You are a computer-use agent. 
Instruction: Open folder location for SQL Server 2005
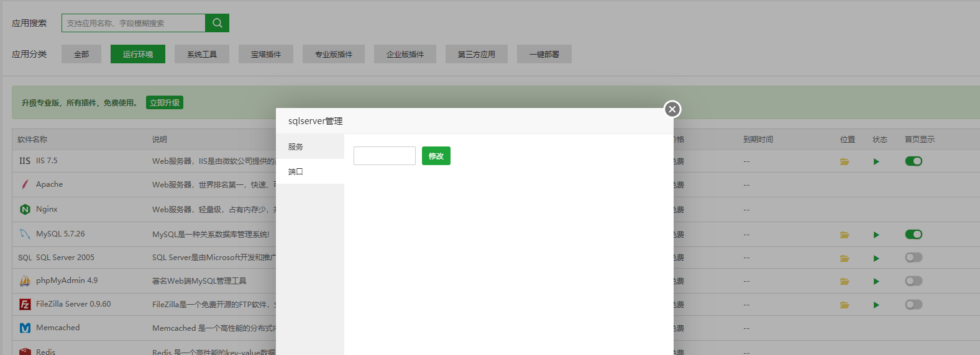pyautogui.click(x=845, y=258)
